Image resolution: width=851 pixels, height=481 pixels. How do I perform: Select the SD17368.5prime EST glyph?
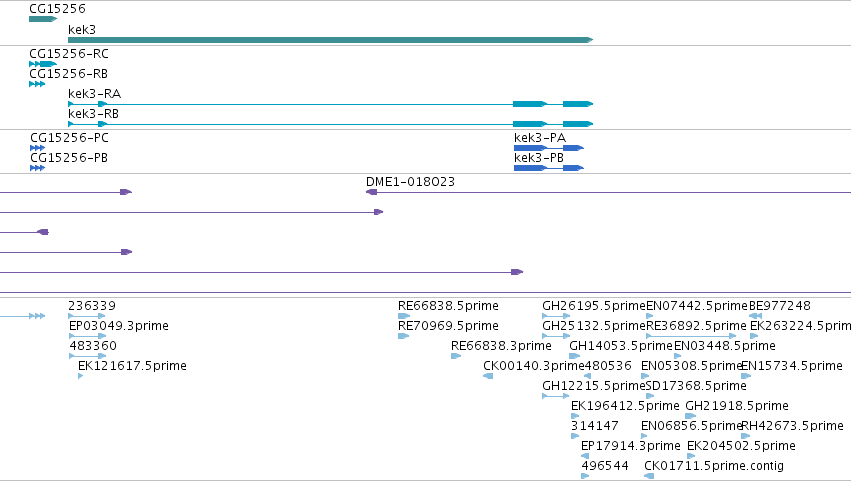pyautogui.click(x=650, y=396)
